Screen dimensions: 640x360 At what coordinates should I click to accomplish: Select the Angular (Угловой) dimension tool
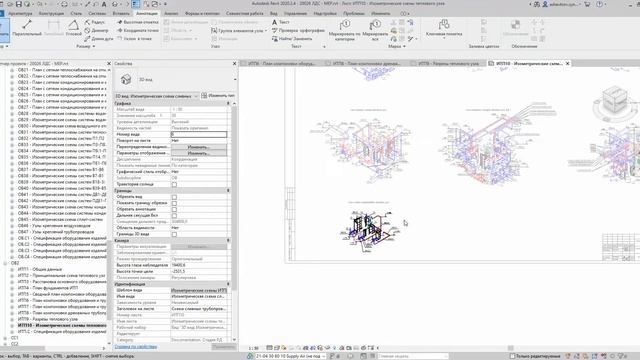tap(73, 28)
